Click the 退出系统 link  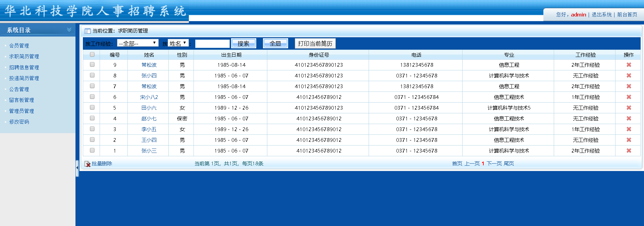601,15
